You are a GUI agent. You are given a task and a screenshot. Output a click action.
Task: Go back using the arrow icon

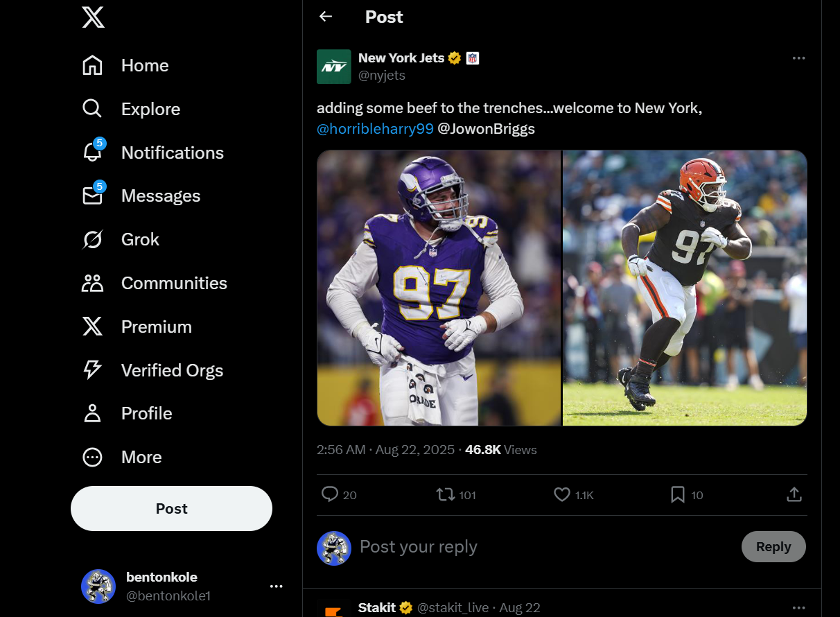(x=326, y=17)
